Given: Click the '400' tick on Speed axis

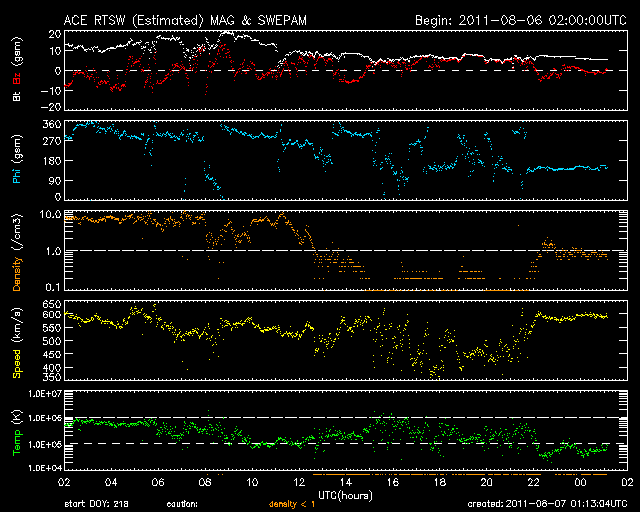Looking at the screenshot, I should pyautogui.click(x=52, y=368).
